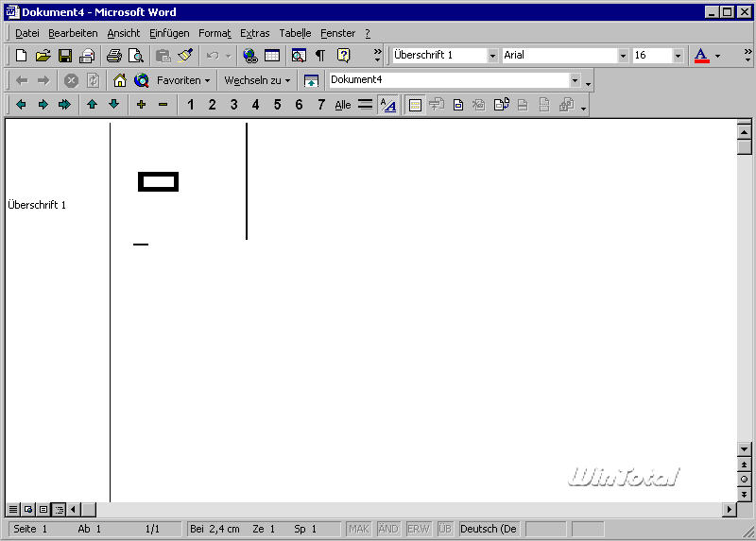The width and height of the screenshot is (756, 541).
Task: Insert a hyperlink using the globe icon
Action: 249,56
